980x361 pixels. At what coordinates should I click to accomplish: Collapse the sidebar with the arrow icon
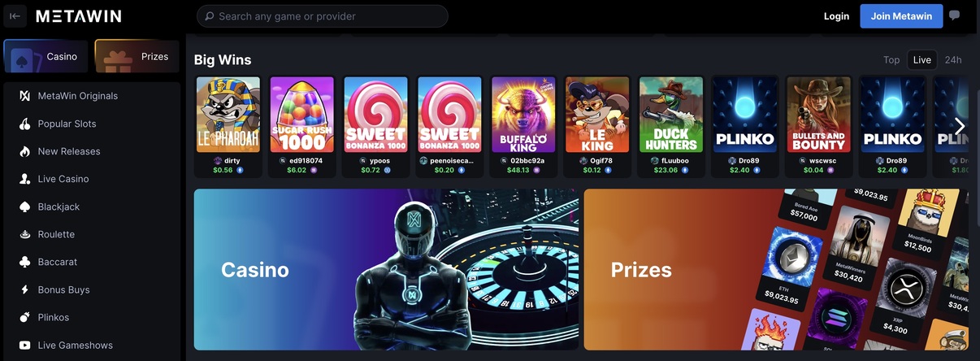(x=15, y=16)
